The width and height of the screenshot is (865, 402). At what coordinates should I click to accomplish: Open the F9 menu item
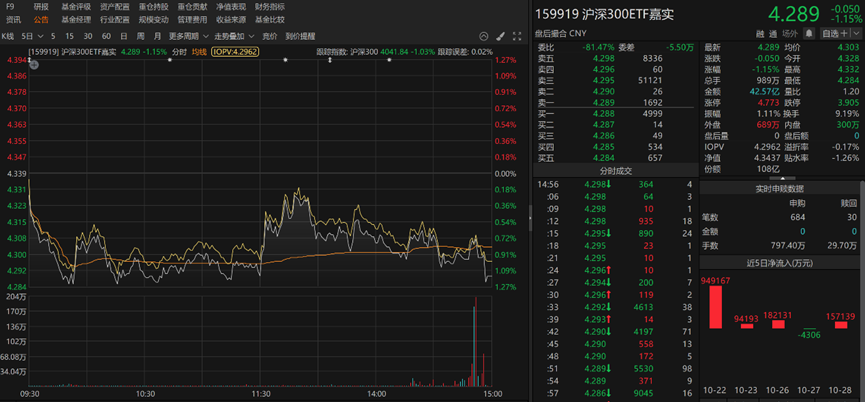[10, 7]
